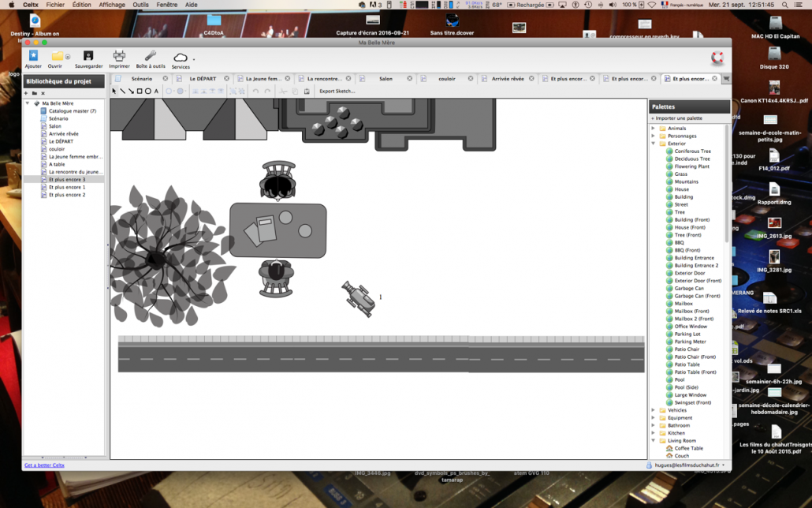The width and height of the screenshot is (812, 508).
Task: Delete item with library X icon
Action: (x=43, y=93)
